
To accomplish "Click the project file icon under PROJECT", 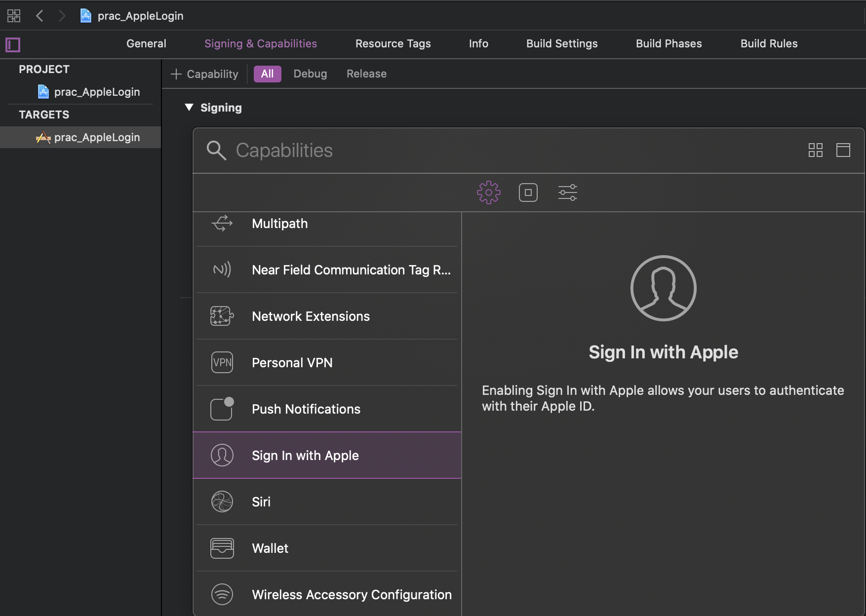I will (x=43, y=92).
